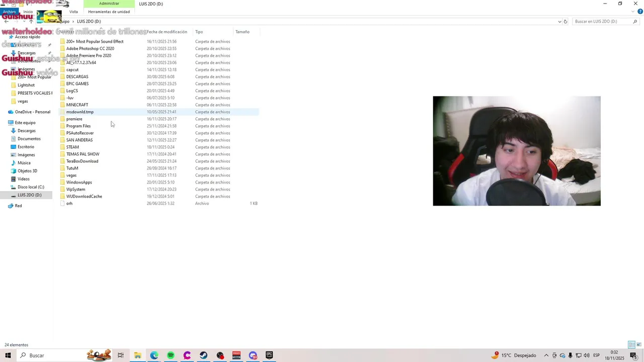Select the TeraBoxDownload folder

[x=82, y=161]
